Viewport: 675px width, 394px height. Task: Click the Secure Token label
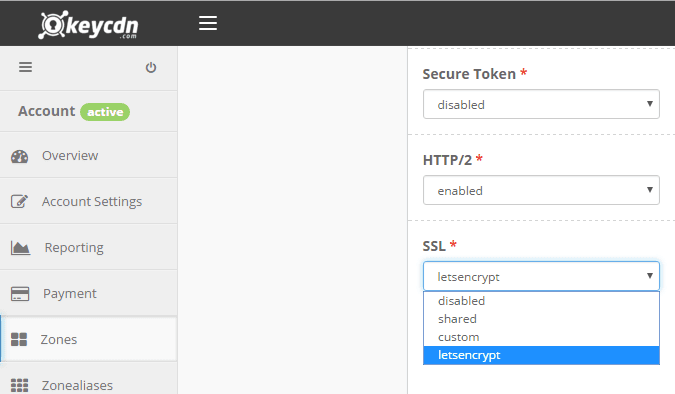469,74
